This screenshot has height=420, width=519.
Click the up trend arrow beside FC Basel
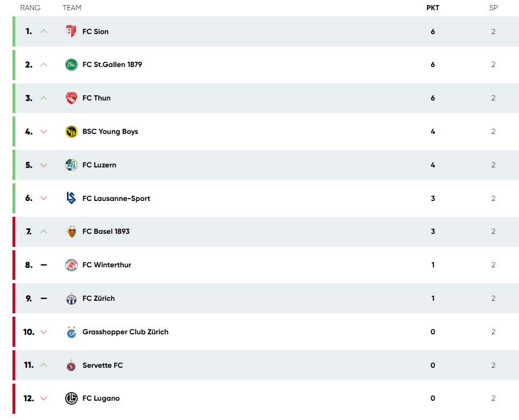pyautogui.click(x=44, y=232)
